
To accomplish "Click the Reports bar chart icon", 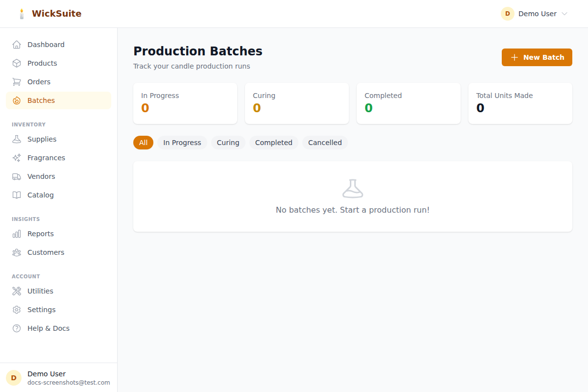I will pos(17,234).
